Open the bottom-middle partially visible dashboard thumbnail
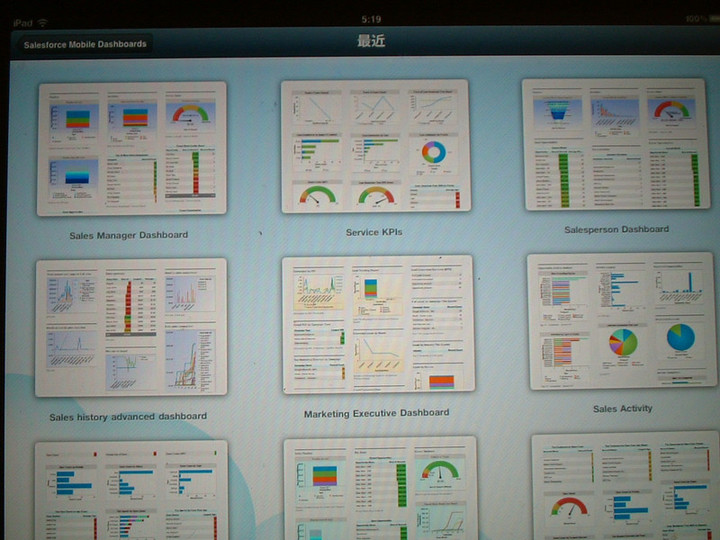720x540 pixels. (381, 489)
